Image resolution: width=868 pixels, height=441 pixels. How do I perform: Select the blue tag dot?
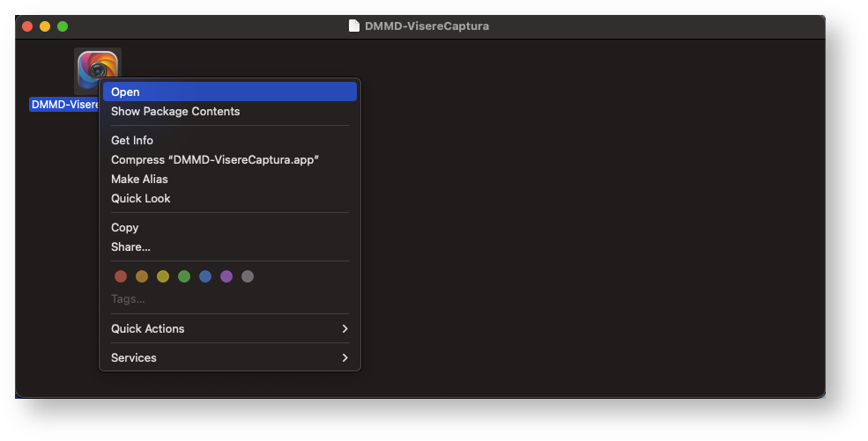(205, 276)
